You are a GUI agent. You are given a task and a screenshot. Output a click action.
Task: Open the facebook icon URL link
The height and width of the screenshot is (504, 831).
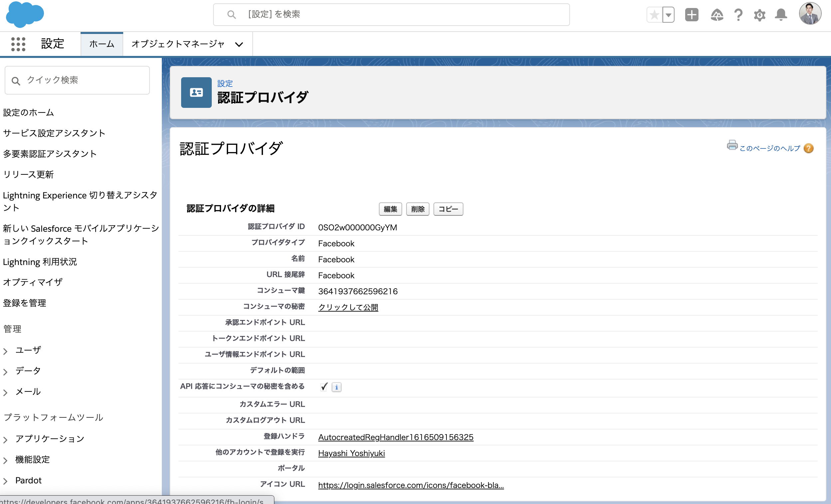click(411, 485)
